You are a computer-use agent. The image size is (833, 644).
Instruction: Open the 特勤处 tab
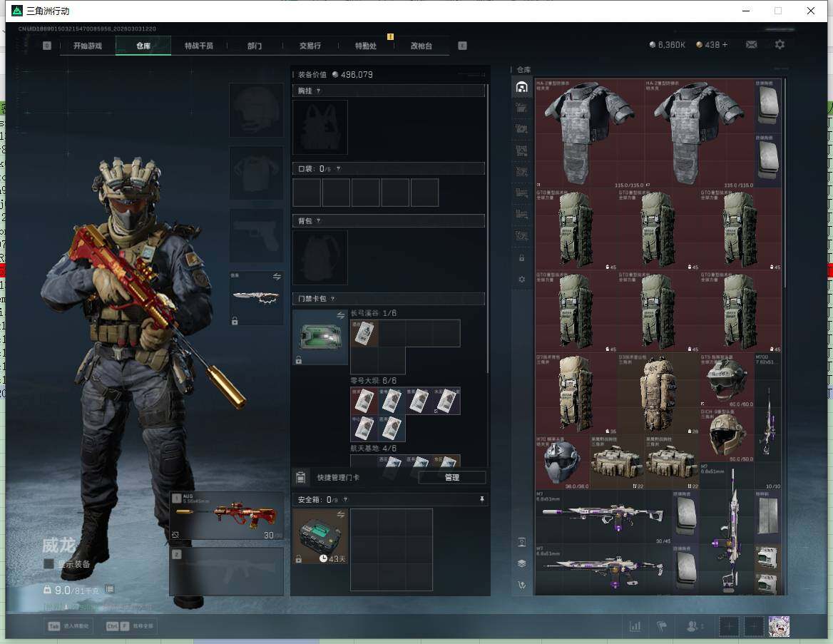(x=366, y=46)
